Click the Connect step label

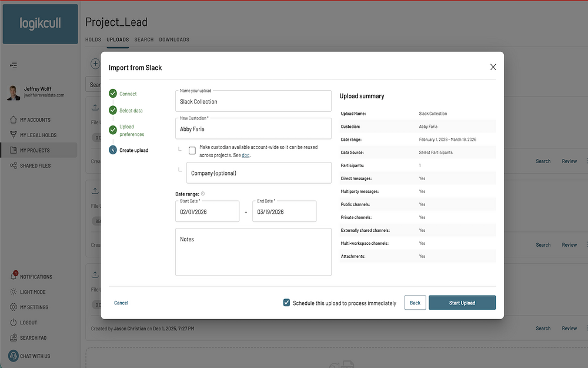pyautogui.click(x=128, y=94)
